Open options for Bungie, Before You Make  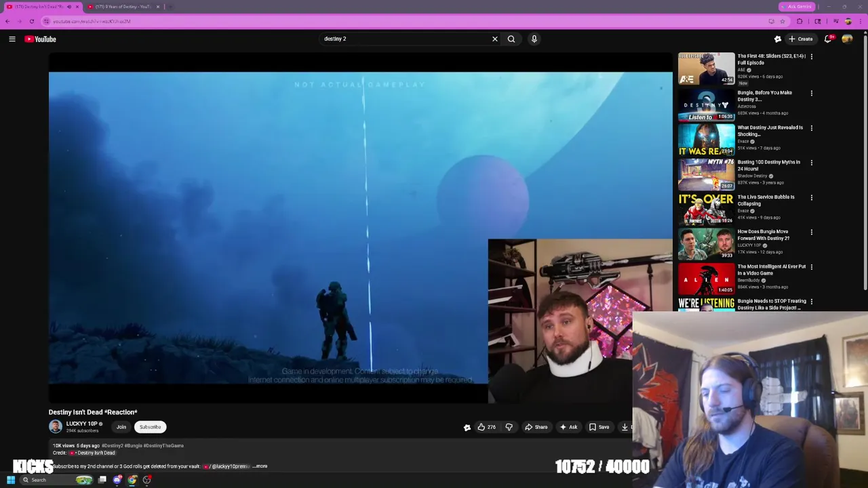click(x=811, y=93)
